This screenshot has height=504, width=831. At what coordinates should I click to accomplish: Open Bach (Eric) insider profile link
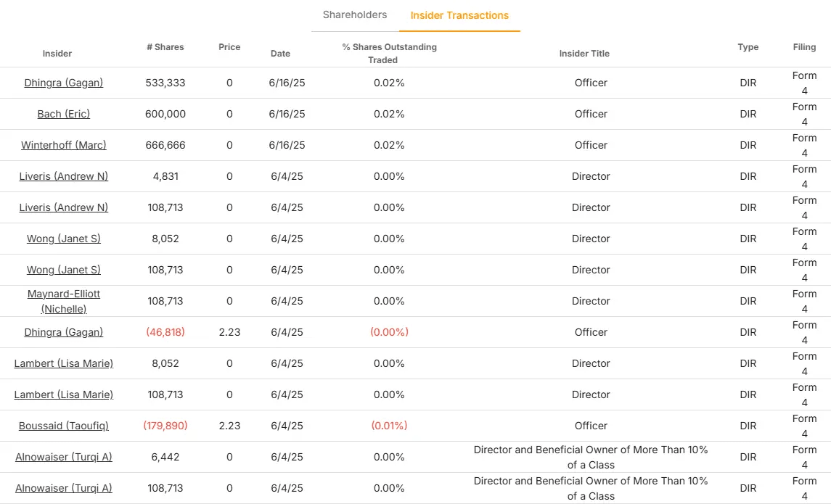coord(64,114)
